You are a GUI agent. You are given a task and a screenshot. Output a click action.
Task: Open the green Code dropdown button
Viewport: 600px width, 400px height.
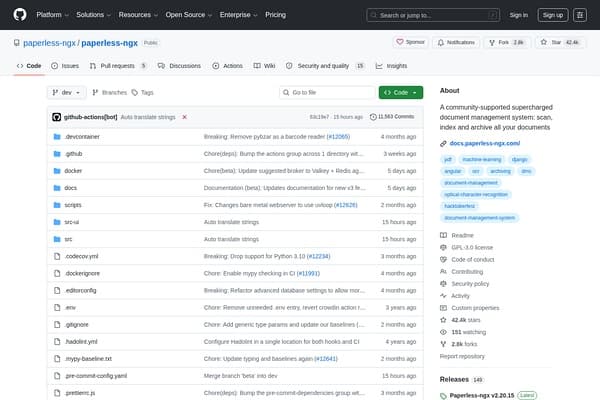[401, 92]
